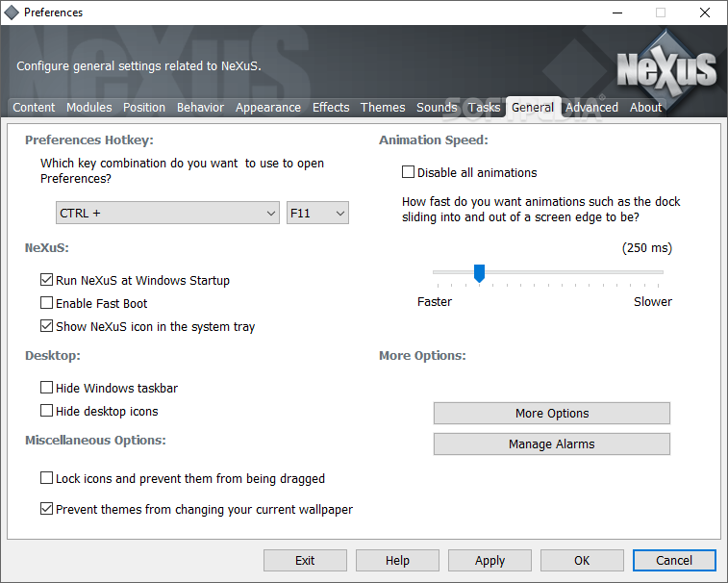Cancel the preferences dialog
Image resolution: width=728 pixels, height=583 pixels.
674,561
